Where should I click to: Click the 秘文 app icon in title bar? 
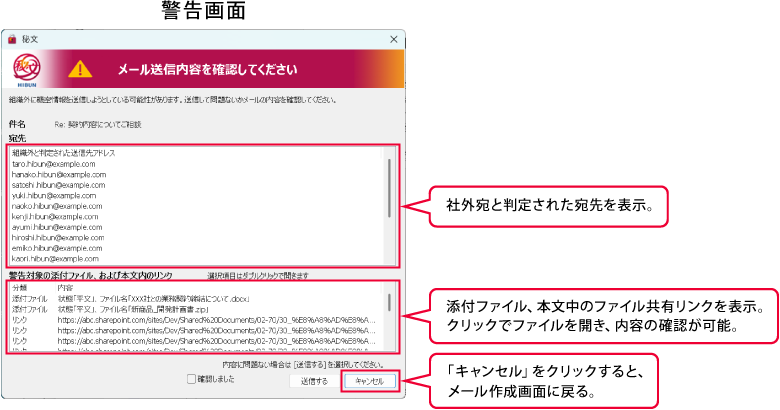click(13, 39)
